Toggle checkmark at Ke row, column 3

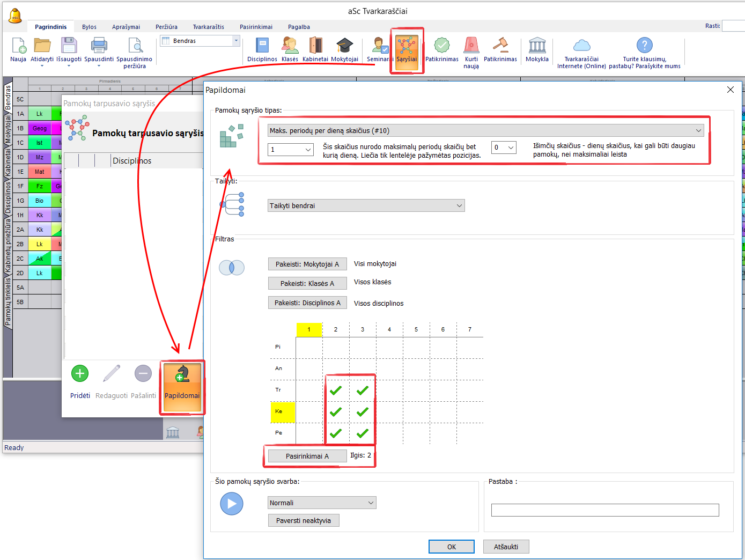coord(363,412)
